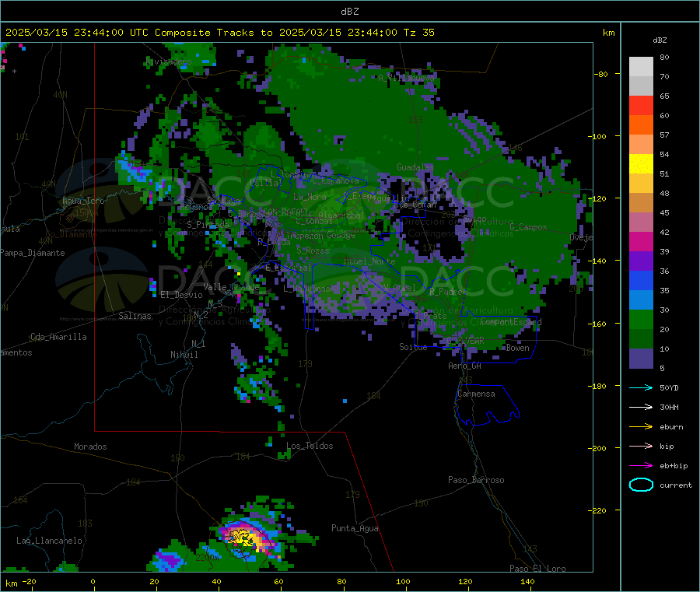Click the -200 tick on the vertical km axis
Viewport: 700px width, 592px height.
597,448
